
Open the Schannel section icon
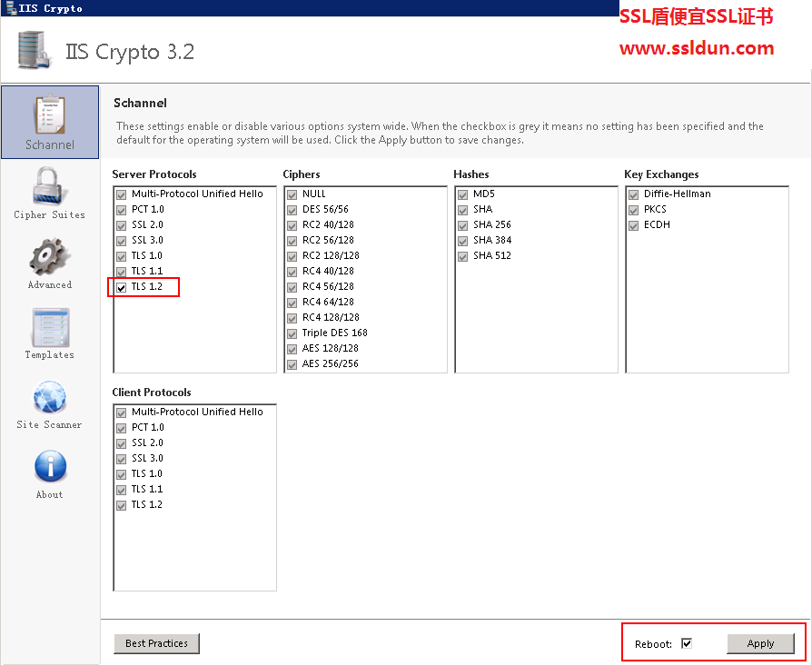(x=50, y=115)
